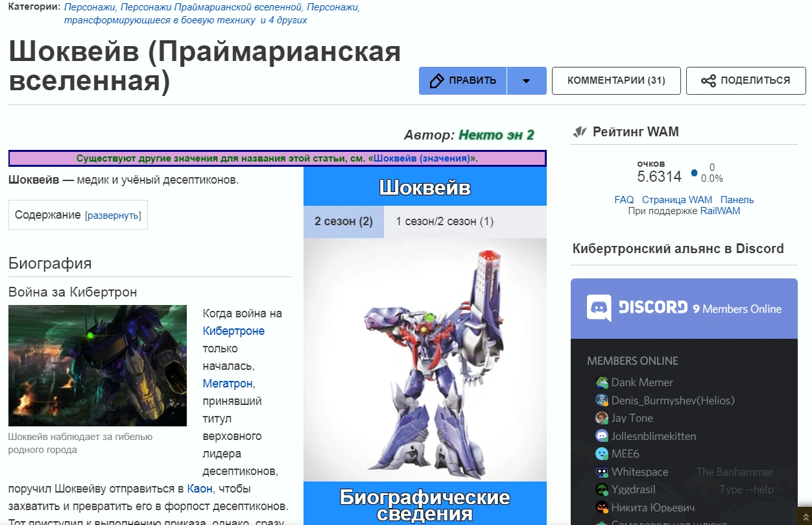The width and height of the screenshot is (812, 525).
Task: Click the DISCORD wordmark in widget header
Action: click(x=653, y=308)
